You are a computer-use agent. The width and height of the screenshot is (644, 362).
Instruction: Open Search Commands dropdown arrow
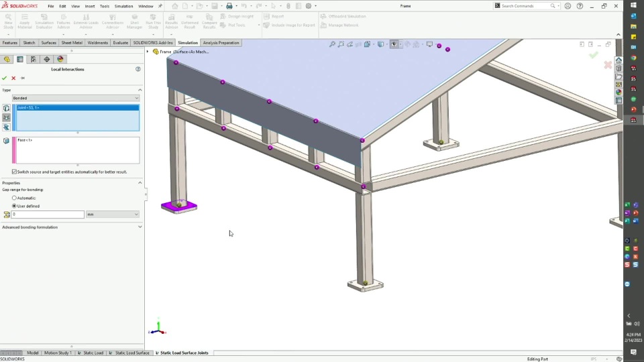pyautogui.click(x=559, y=6)
